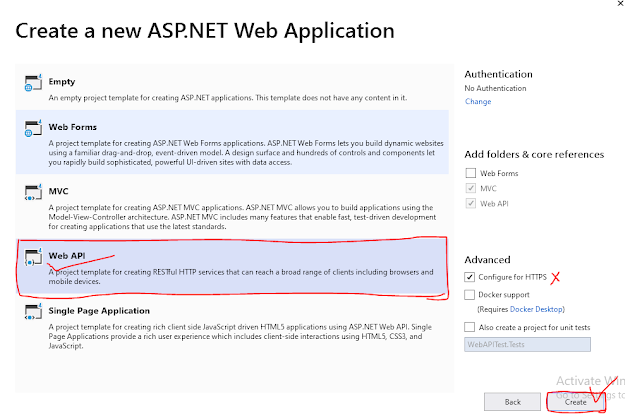Click the Web Forms template icon
The width and height of the screenshot is (625, 416).
33,128
